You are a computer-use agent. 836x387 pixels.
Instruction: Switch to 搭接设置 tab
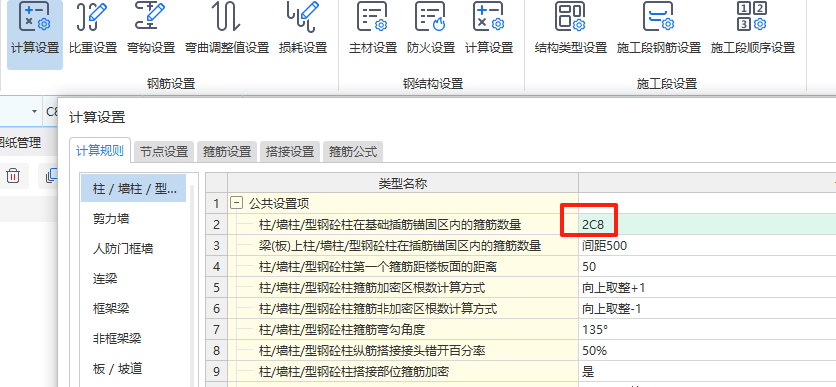pyautogui.click(x=290, y=152)
